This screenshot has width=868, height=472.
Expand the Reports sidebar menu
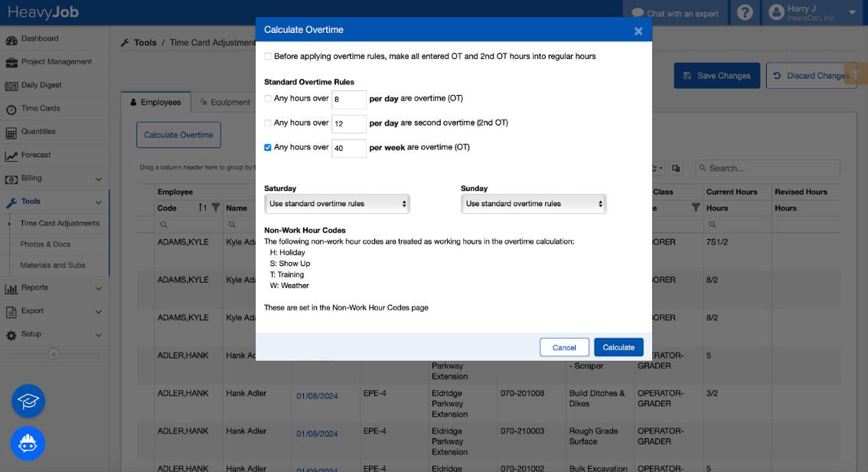[99, 288]
